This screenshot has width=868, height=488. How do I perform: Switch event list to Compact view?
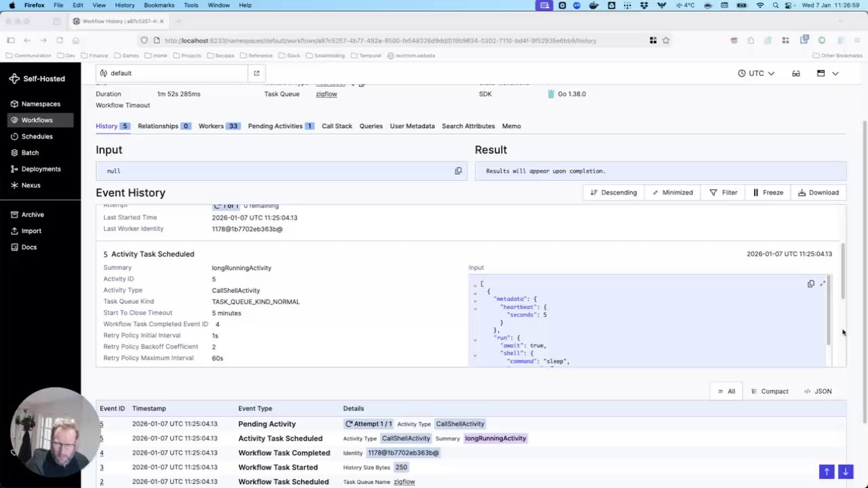coord(770,391)
